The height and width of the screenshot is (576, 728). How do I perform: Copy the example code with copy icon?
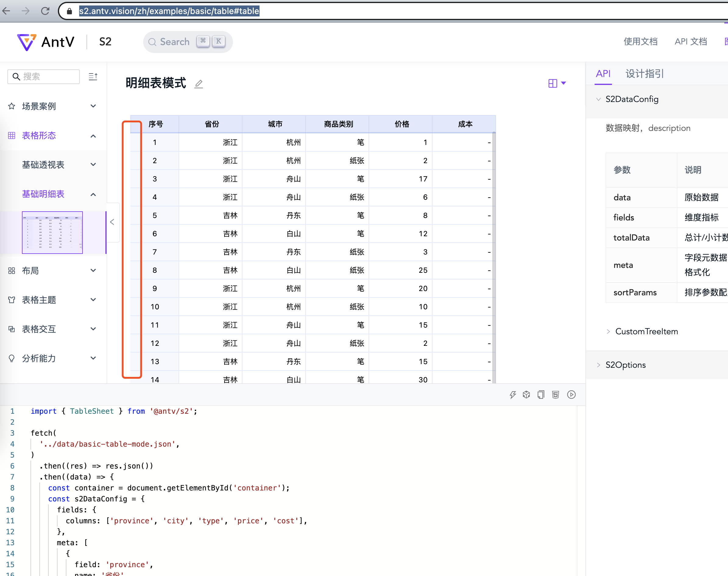tap(540, 394)
